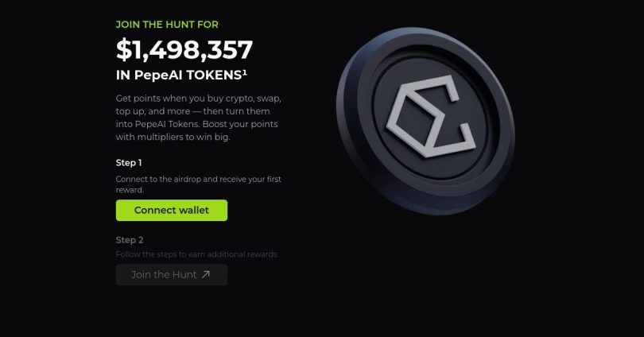The width and height of the screenshot is (644, 337).
Task: Click the Get points when you buy crypto line
Action: point(199,99)
